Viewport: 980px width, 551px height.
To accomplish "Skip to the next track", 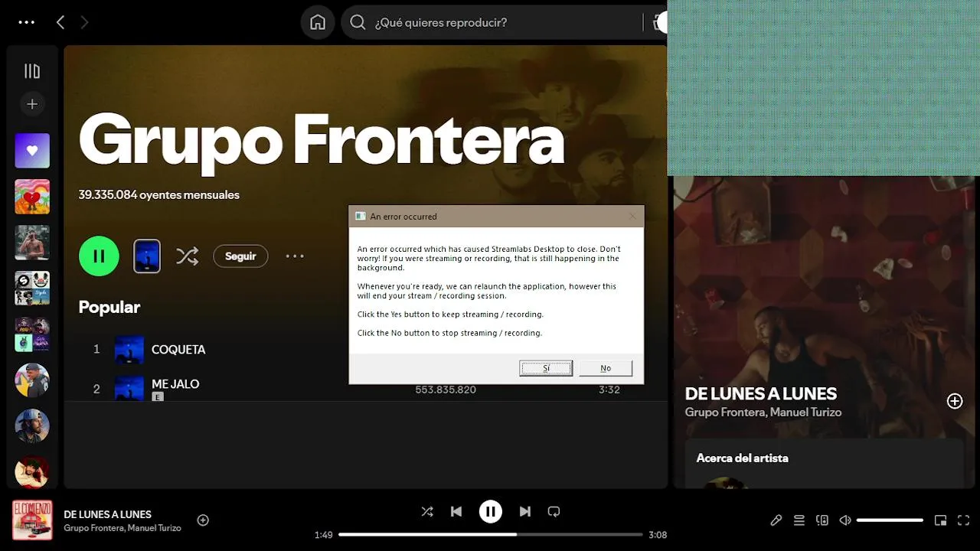I will (525, 511).
